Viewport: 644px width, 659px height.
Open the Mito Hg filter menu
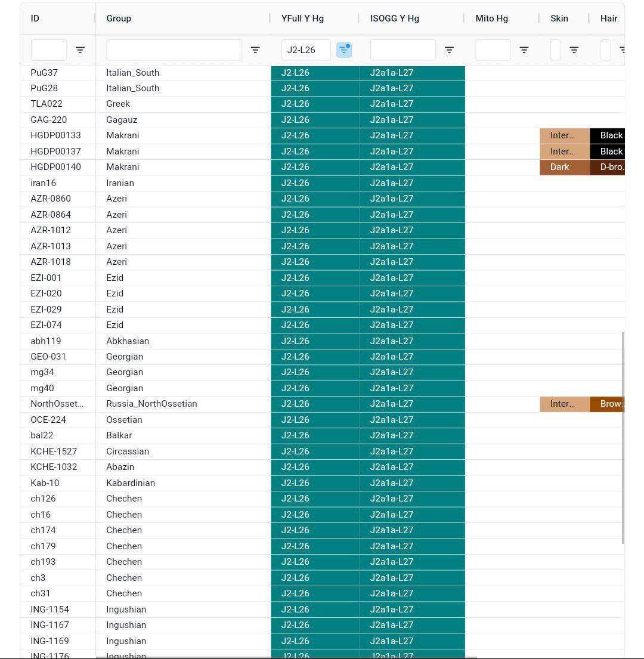[x=524, y=50]
